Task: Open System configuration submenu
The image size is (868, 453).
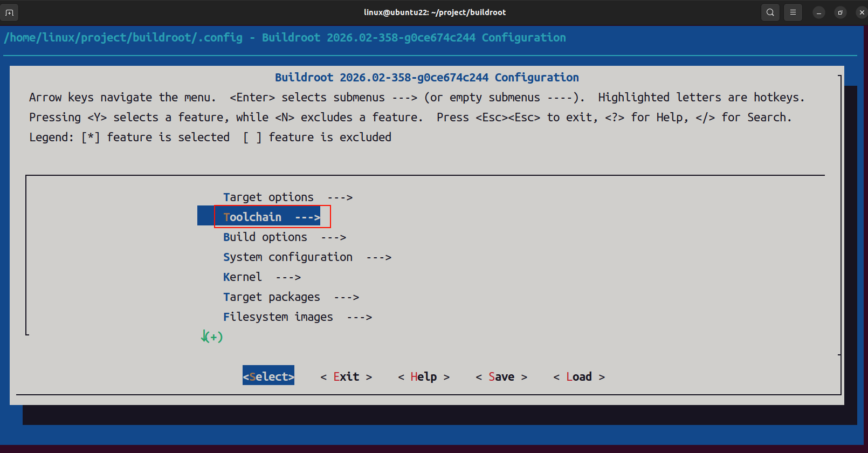Action: click(x=307, y=257)
